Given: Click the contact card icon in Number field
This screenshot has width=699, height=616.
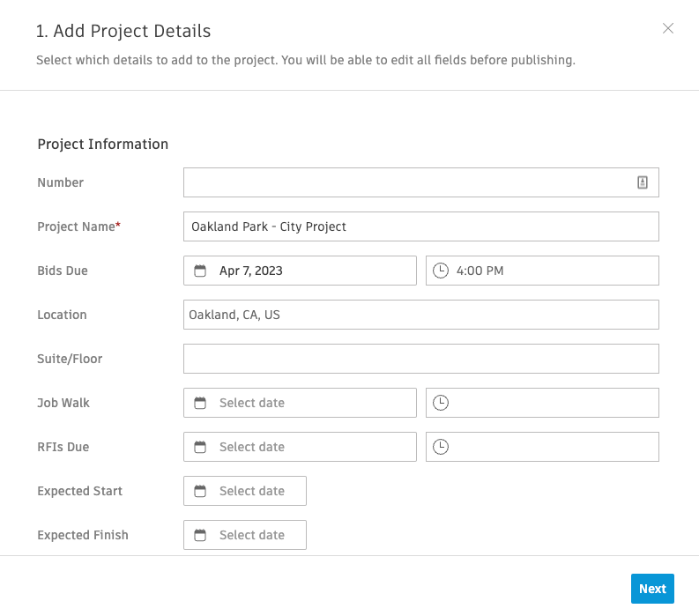Looking at the screenshot, I should 643,182.
